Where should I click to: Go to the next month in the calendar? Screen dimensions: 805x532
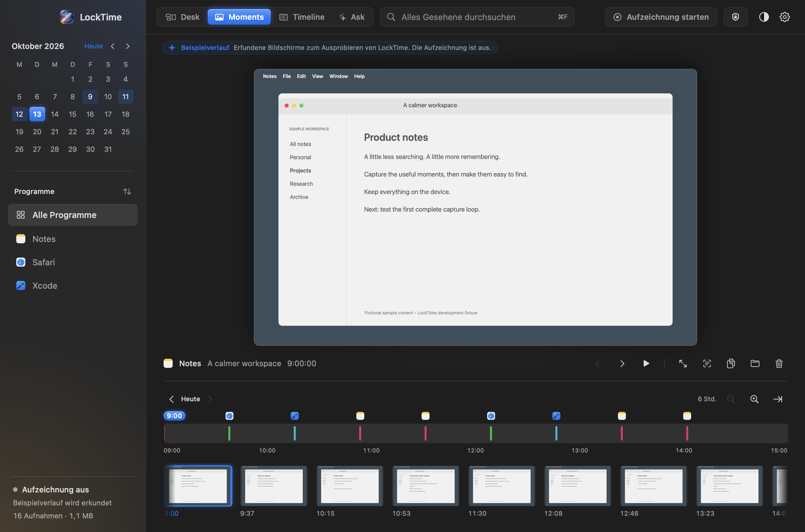(128, 46)
